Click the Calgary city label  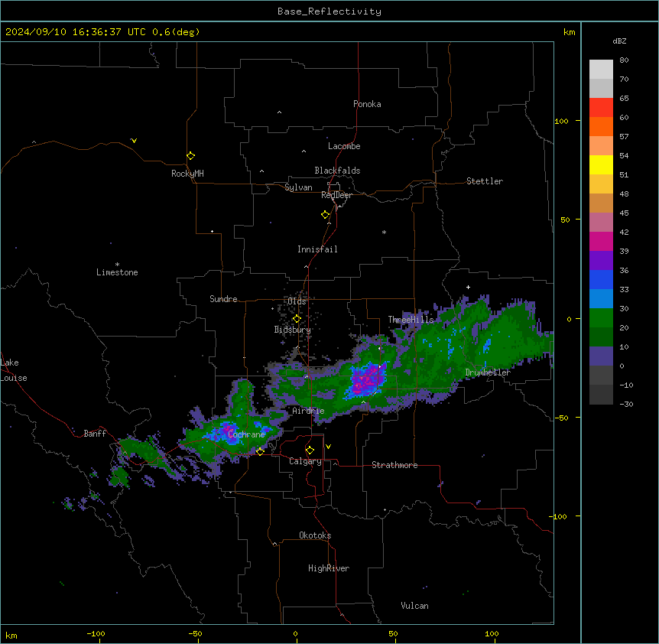coord(305,461)
